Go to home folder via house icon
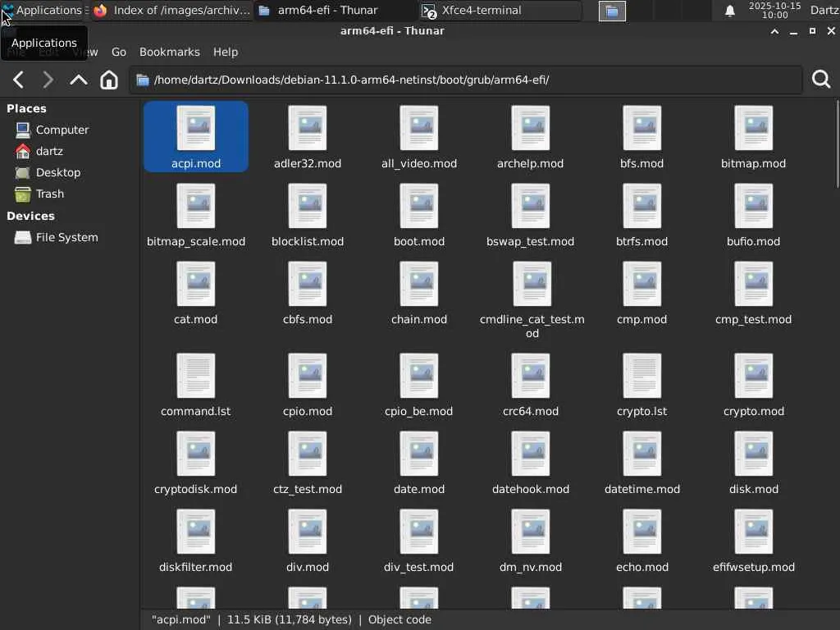 [x=109, y=80]
